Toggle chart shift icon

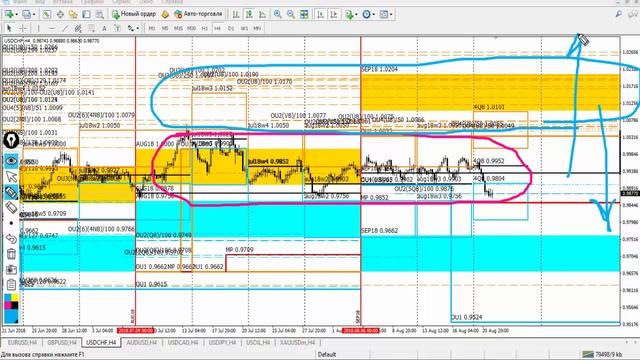click(x=333, y=14)
